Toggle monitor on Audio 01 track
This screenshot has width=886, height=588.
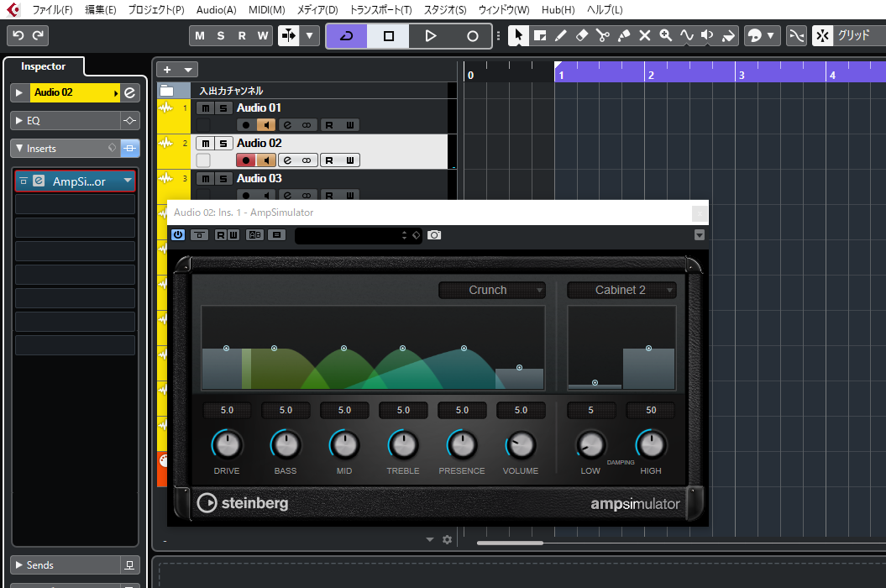266,125
